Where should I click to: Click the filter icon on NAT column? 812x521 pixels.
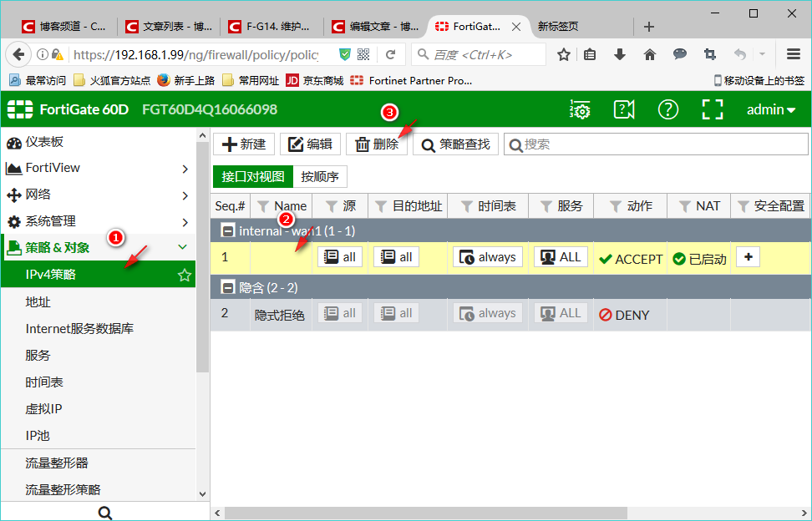[685, 206]
